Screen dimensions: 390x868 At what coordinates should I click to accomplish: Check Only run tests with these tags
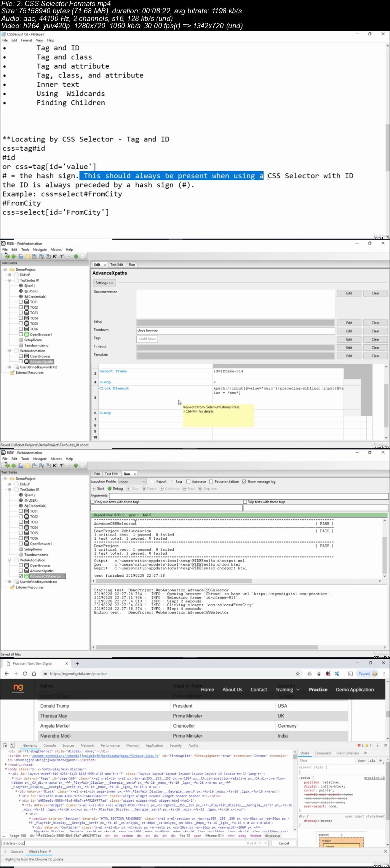[93, 502]
